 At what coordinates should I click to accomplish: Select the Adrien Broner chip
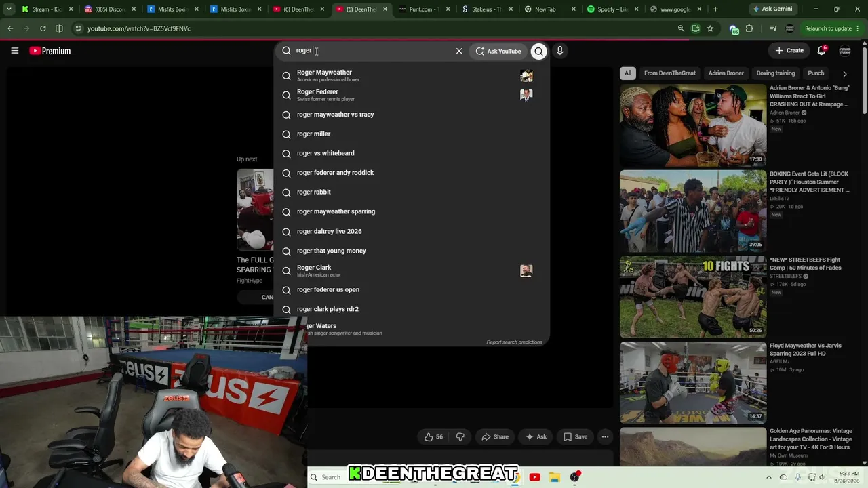pos(726,73)
